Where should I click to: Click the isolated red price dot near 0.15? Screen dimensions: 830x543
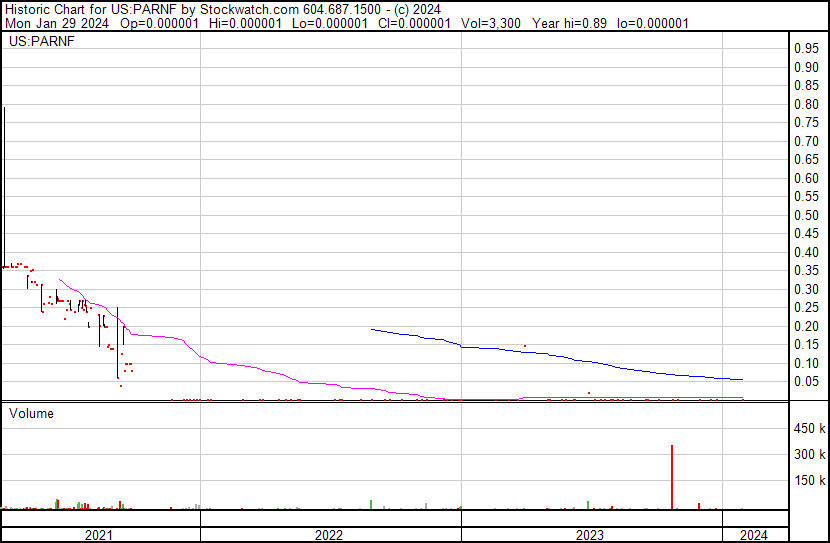click(x=524, y=346)
